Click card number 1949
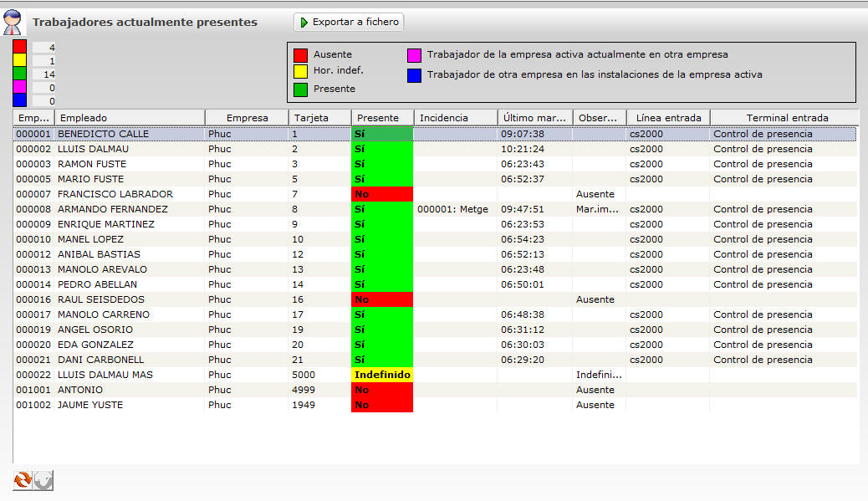Screen dimensions: 868x501 (304, 405)
